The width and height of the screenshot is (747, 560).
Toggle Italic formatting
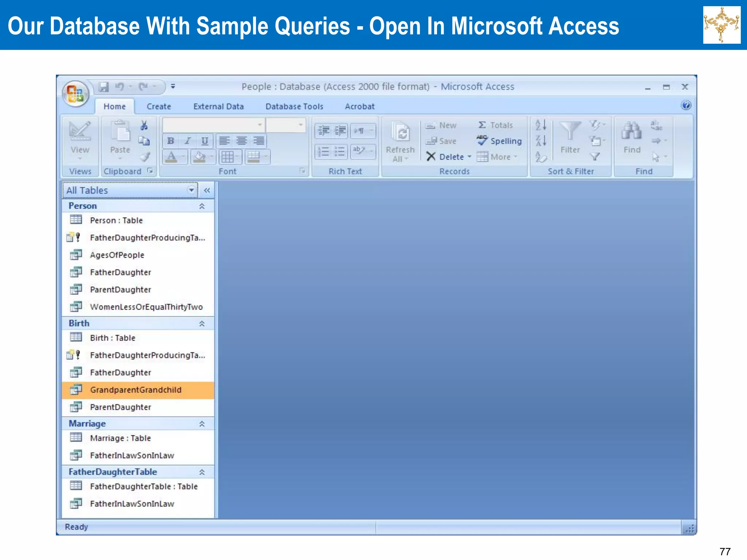click(x=187, y=141)
